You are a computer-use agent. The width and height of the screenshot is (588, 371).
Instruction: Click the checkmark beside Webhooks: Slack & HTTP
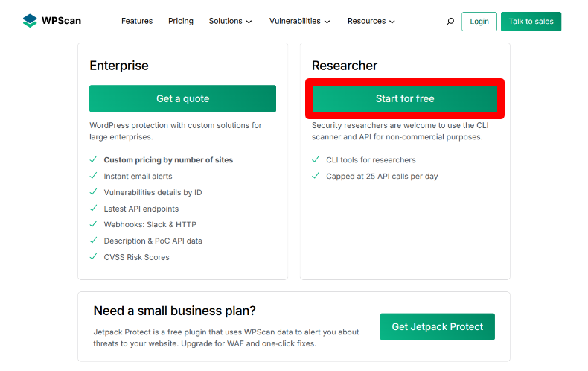point(93,224)
